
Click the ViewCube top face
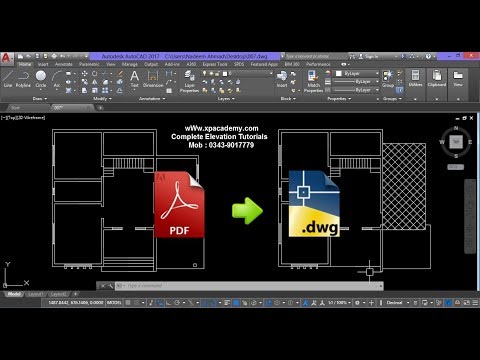click(456, 142)
